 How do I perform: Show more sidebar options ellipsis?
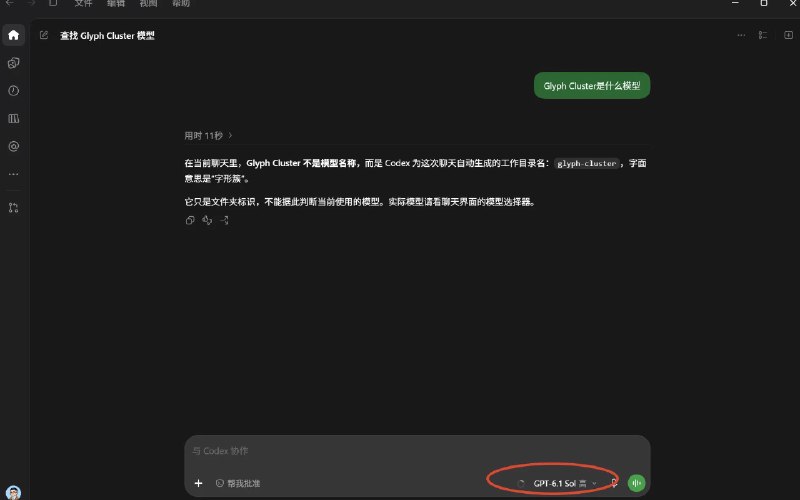[14, 174]
